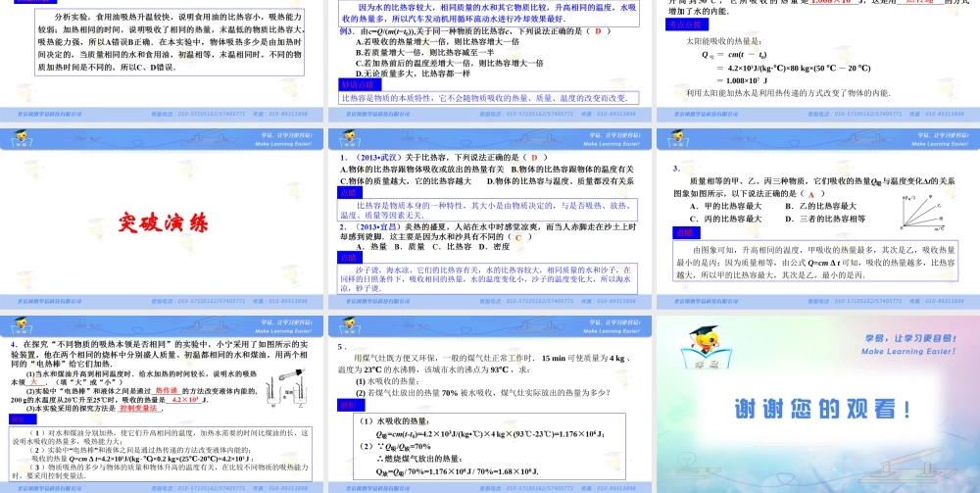980x493 pixels.
Task: Click option B.若质量增大一倍，则比热容减至一半
Action: click(x=424, y=53)
